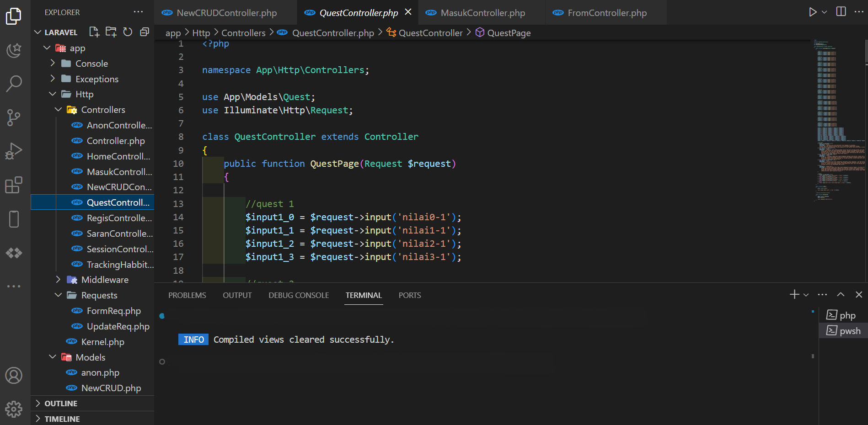Open the Manage gear menu

pyautogui.click(x=14, y=409)
